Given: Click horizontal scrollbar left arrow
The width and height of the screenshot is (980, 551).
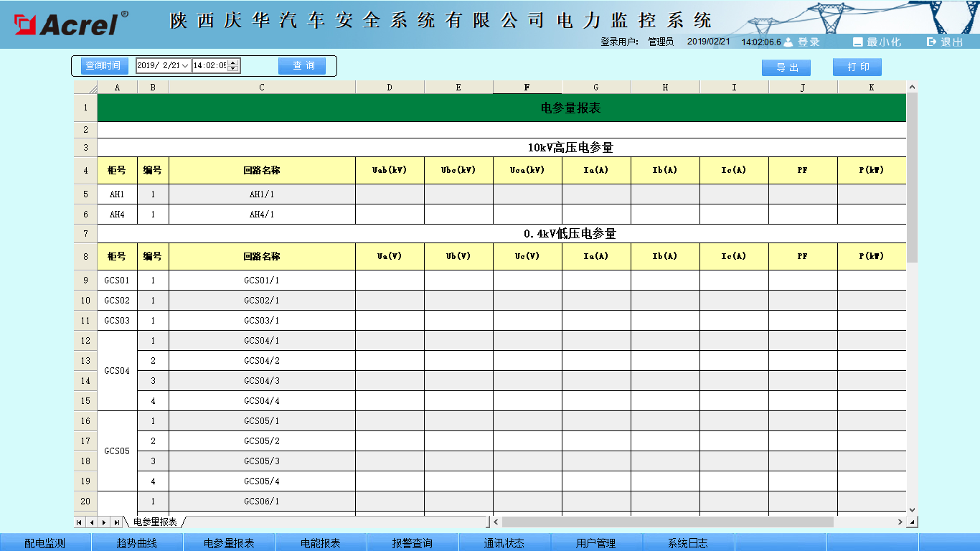Looking at the screenshot, I should pos(496,522).
